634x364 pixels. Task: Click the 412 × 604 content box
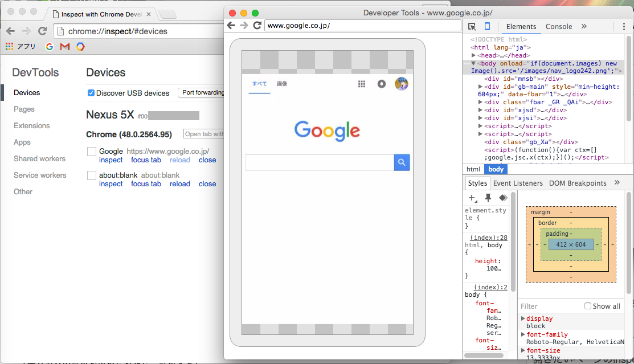(x=571, y=244)
